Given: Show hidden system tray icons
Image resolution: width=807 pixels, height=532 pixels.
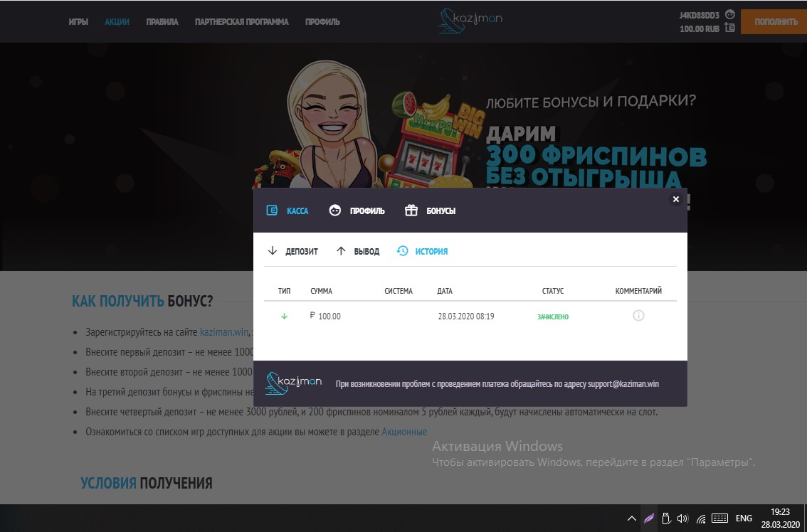Looking at the screenshot, I should point(631,518).
